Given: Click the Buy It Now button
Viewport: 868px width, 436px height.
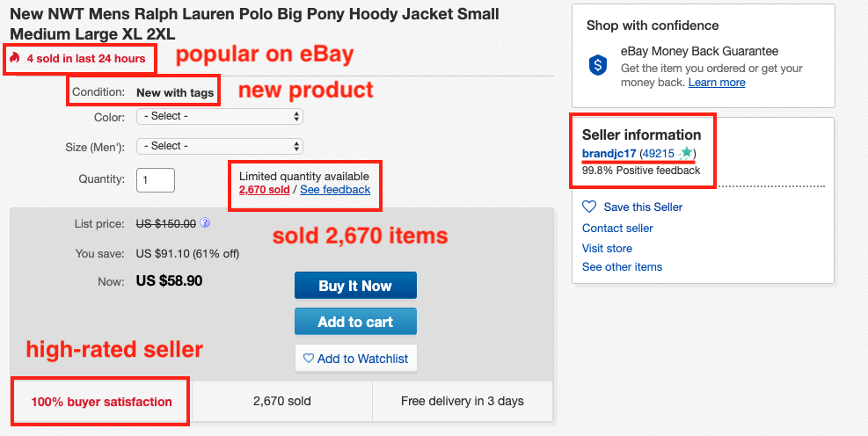Looking at the screenshot, I should (x=355, y=286).
